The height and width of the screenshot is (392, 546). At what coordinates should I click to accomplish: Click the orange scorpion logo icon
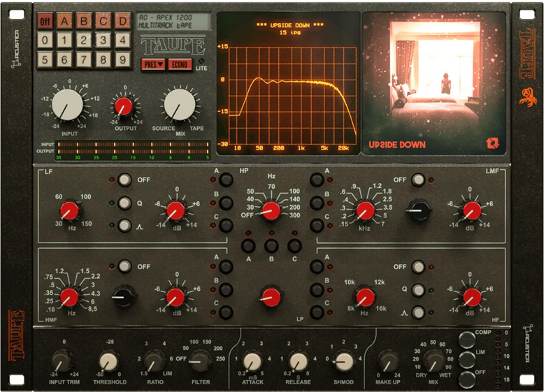[x=527, y=96]
